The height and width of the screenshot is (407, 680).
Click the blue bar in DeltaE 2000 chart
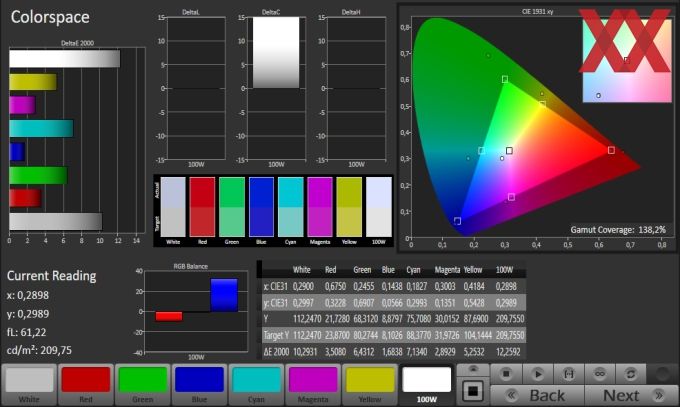(17, 152)
